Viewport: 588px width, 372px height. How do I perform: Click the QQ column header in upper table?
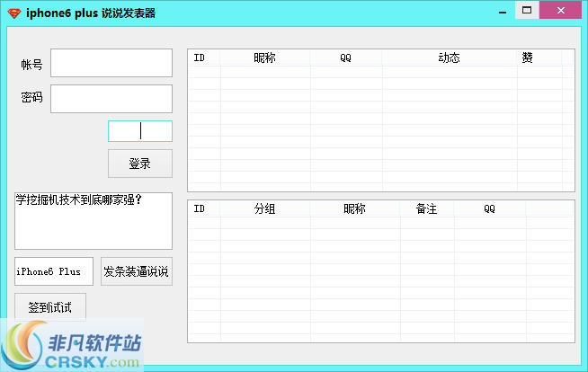(x=346, y=58)
